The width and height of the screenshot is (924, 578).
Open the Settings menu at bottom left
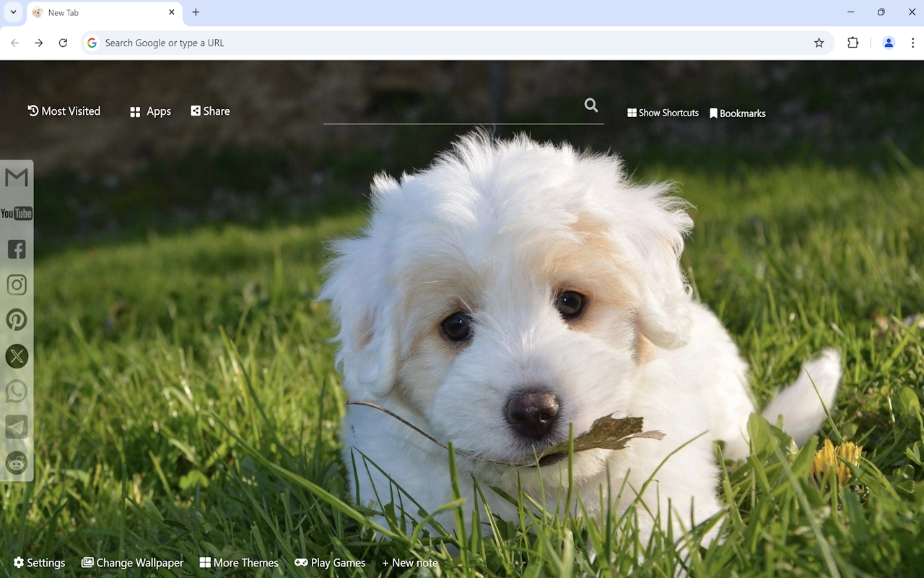click(39, 562)
